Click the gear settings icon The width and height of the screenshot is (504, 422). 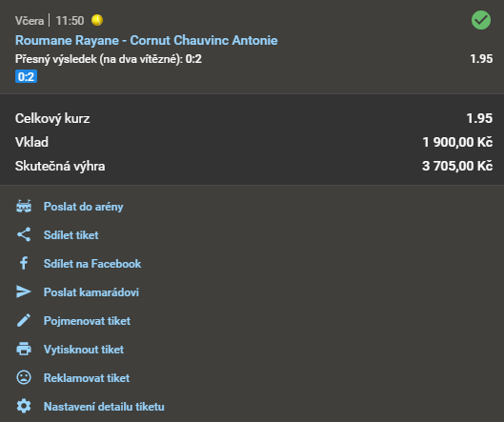pos(24,406)
